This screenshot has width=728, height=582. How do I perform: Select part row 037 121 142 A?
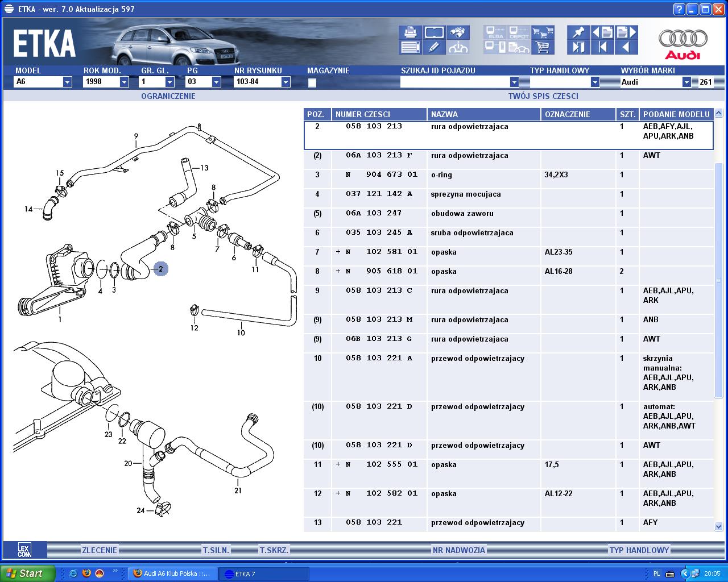coord(508,194)
